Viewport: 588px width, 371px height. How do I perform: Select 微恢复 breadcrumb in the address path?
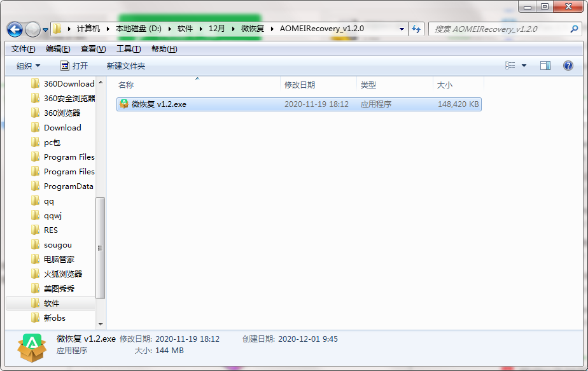click(x=253, y=29)
